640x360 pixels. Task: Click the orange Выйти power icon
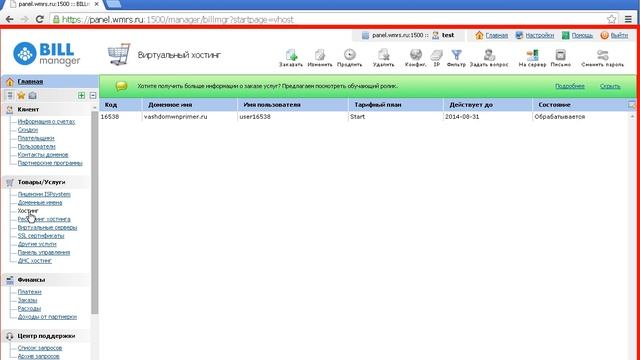click(604, 36)
